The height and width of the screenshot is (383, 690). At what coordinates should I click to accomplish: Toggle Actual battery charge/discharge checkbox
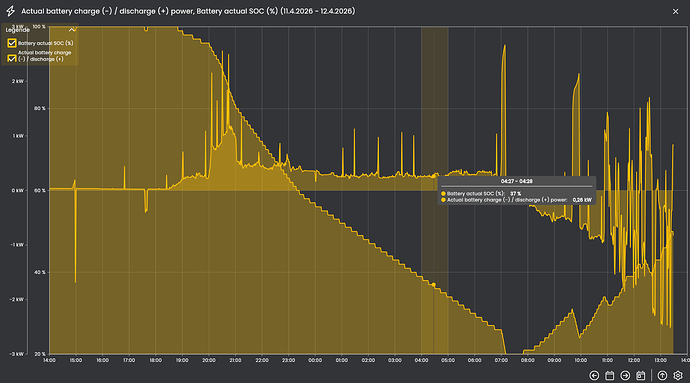(x=12, y=58)
